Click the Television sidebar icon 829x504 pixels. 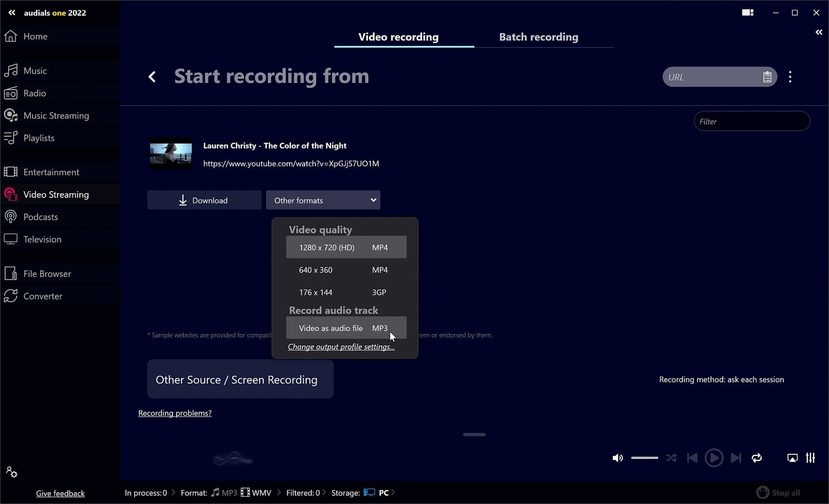pos(10,239)
